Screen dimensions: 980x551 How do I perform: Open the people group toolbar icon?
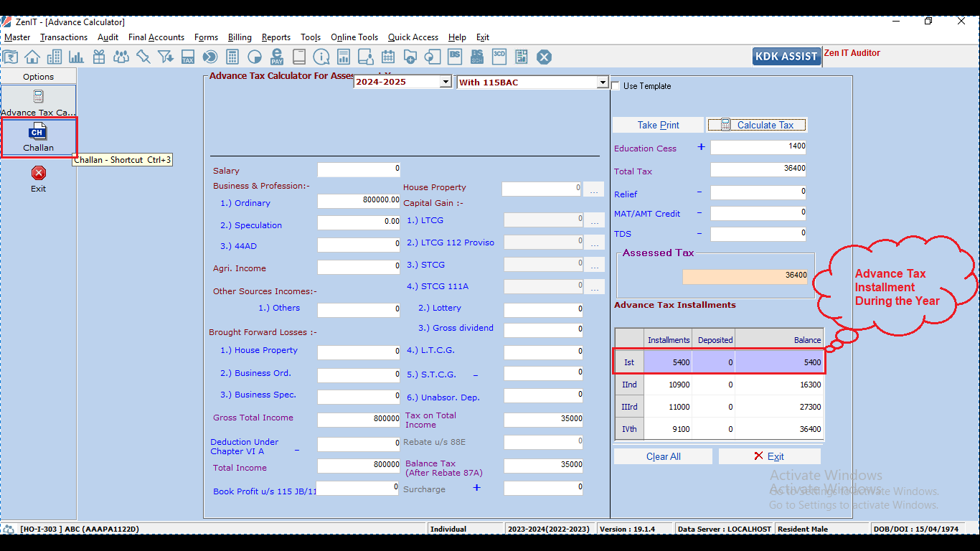(121, 57)
